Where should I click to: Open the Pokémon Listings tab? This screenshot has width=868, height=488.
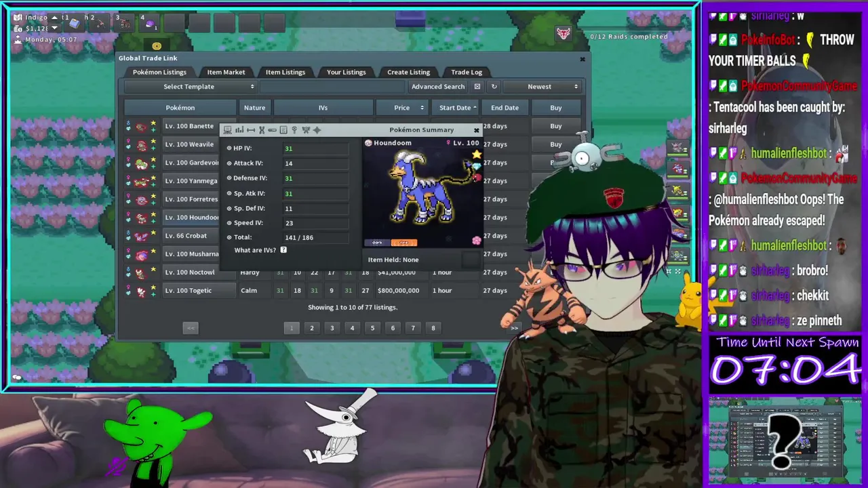pos(159,72)
